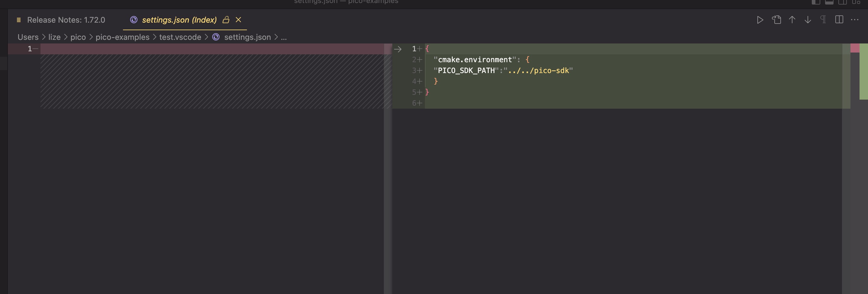Toggle whitespace trimming pilcrow icon
The height and width of the screenshot is (294, 868).
pos(823,20)
